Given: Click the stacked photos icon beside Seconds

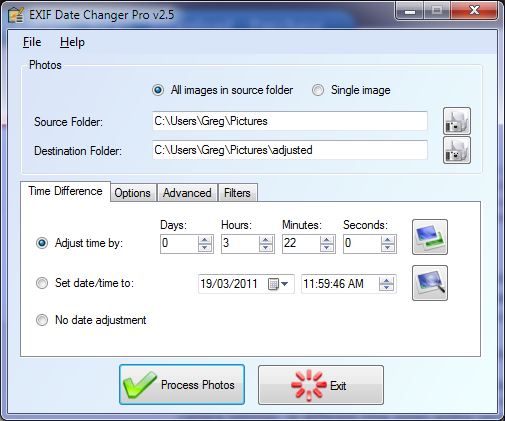Looking at the screenshot, I should 430,237.
